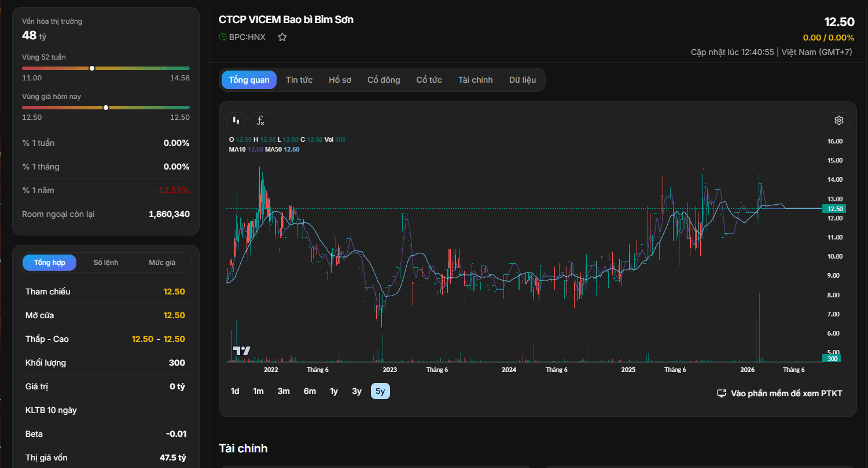Select the Dữ liệu tab
This screenshot has width=868, height=468.
coord(523,80)
